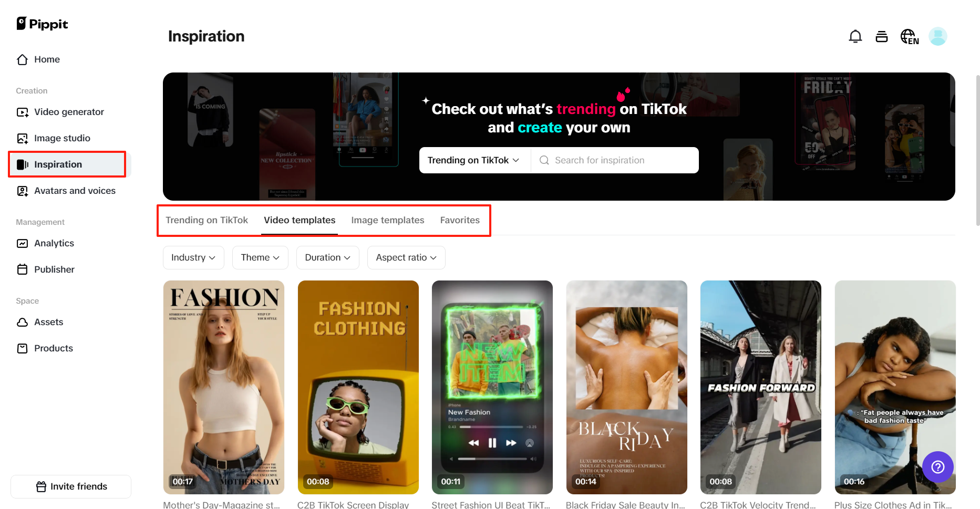
Task: Open Image studio
Action: (x=61, y=138)
